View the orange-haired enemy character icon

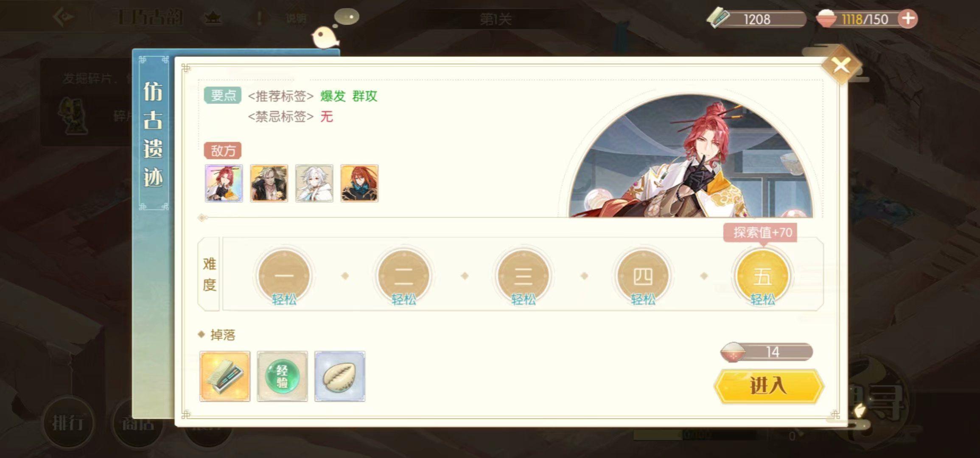359,183
